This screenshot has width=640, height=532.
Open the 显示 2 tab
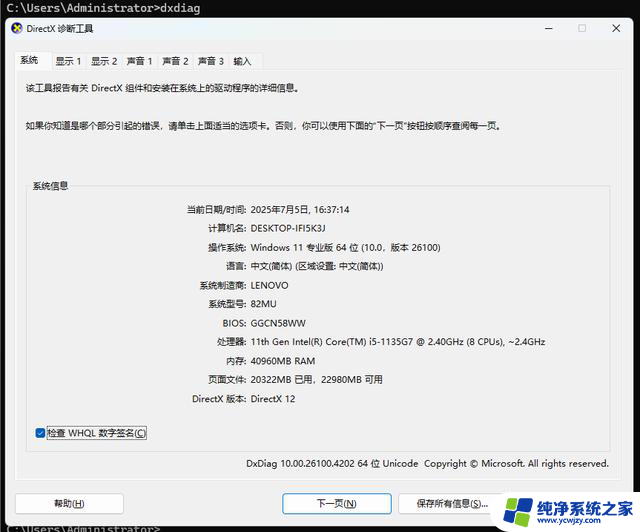(104, 61)
